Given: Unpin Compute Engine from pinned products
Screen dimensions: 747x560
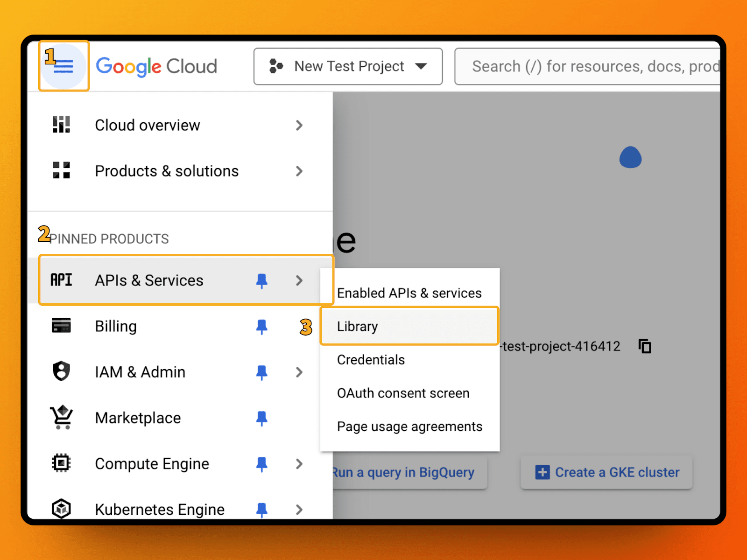Looking at the screenshot, I should (262, 464).
